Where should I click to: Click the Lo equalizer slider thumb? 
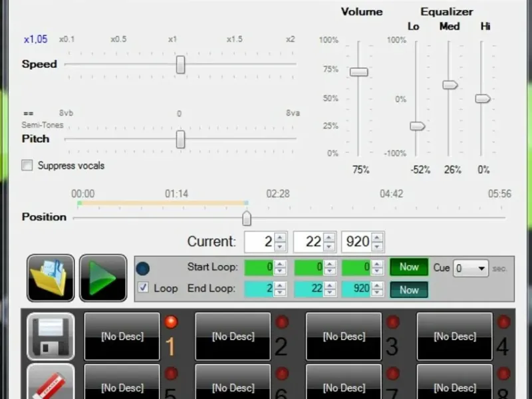click(x=418, y=126)
